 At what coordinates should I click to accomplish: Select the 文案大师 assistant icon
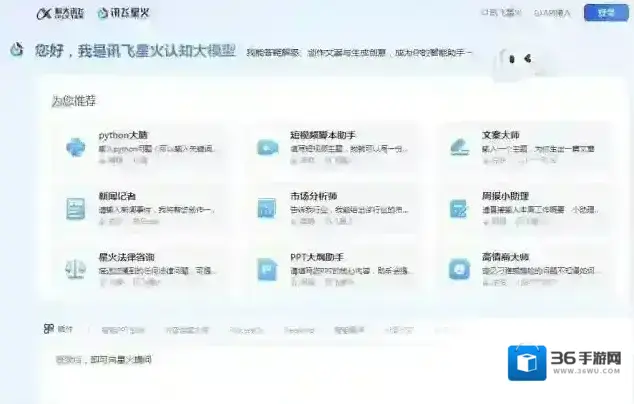(459, 147)
